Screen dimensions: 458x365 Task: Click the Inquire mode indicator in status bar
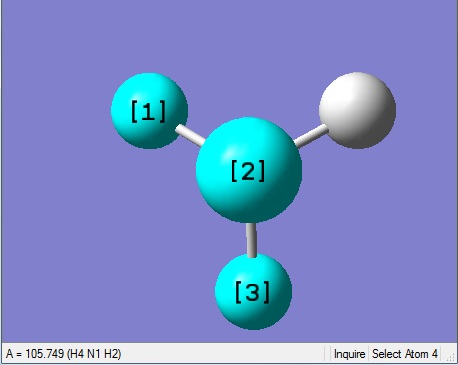[349, 354]
